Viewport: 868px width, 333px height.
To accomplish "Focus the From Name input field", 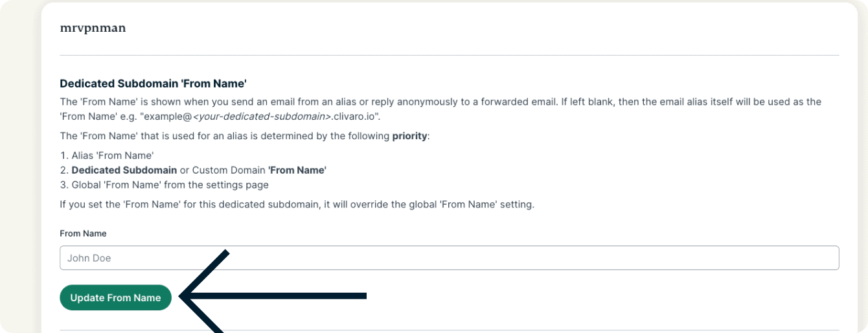I will pos(449,258).
